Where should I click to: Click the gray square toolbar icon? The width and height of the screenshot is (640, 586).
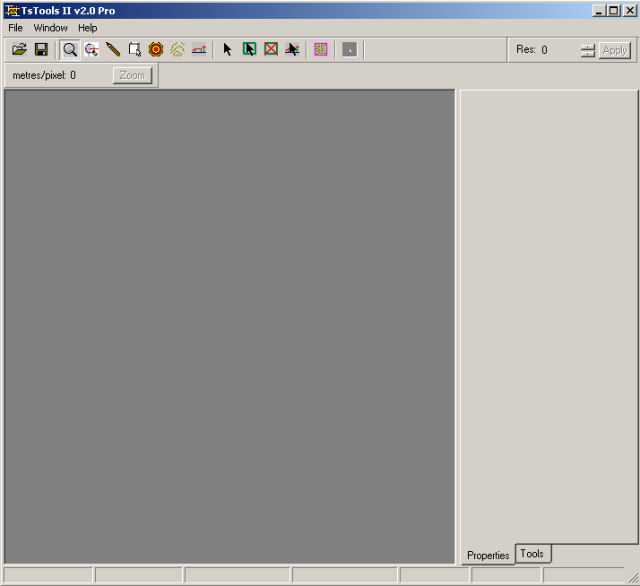[349, 49]
